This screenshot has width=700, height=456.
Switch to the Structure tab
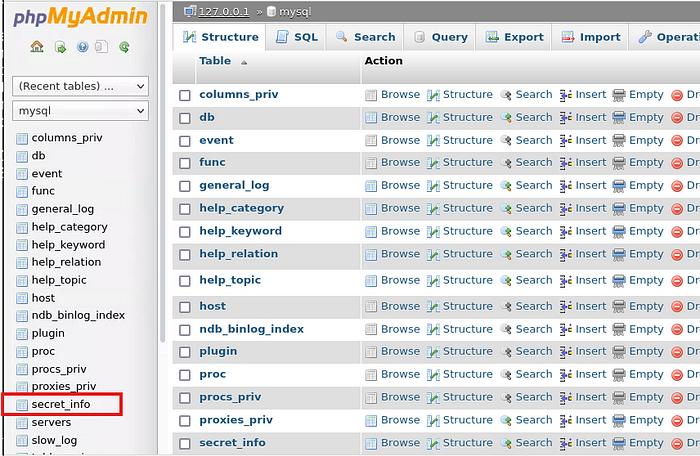pos(221,37)
